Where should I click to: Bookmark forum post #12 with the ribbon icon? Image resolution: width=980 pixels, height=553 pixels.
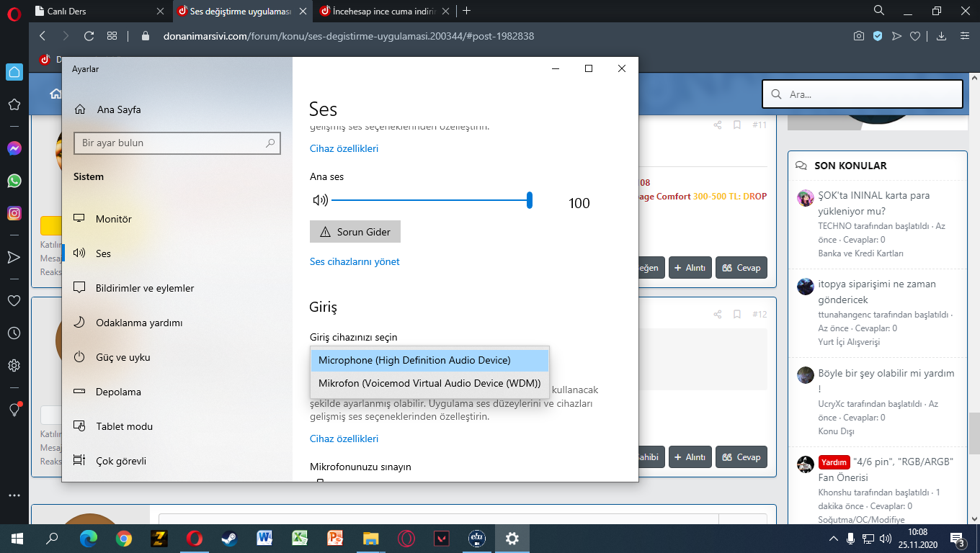pos(737,315)
